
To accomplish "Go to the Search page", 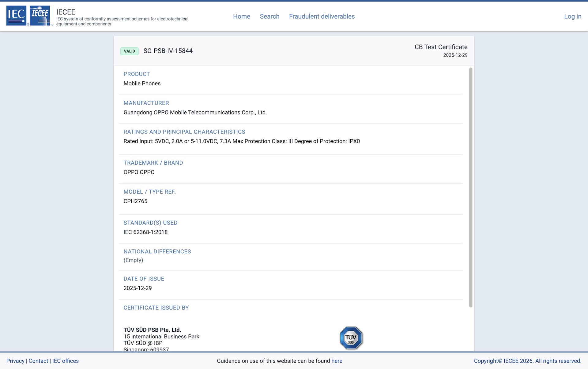I will pos(269,17).
